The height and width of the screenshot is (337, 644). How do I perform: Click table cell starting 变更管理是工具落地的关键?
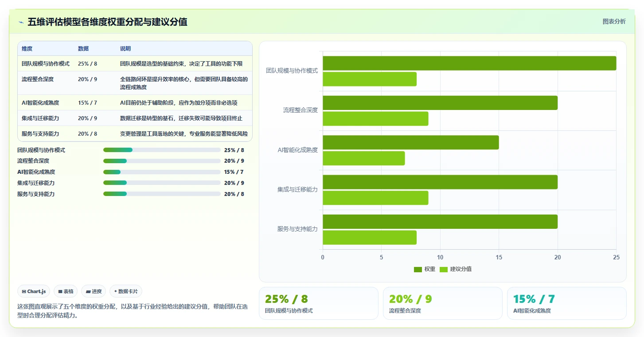coord(184,134)
